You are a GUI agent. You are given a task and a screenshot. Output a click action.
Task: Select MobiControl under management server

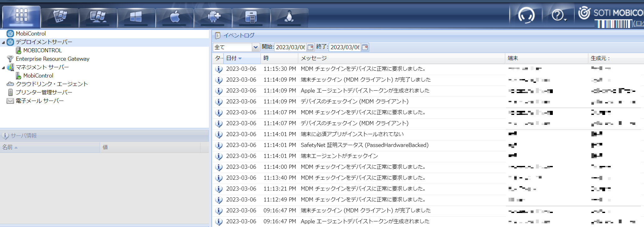point(38,75)
